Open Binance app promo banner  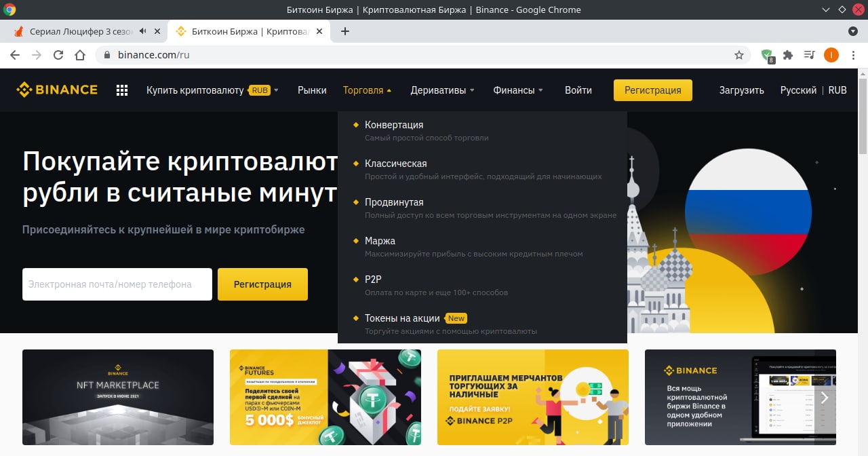[x=741, y=397]
